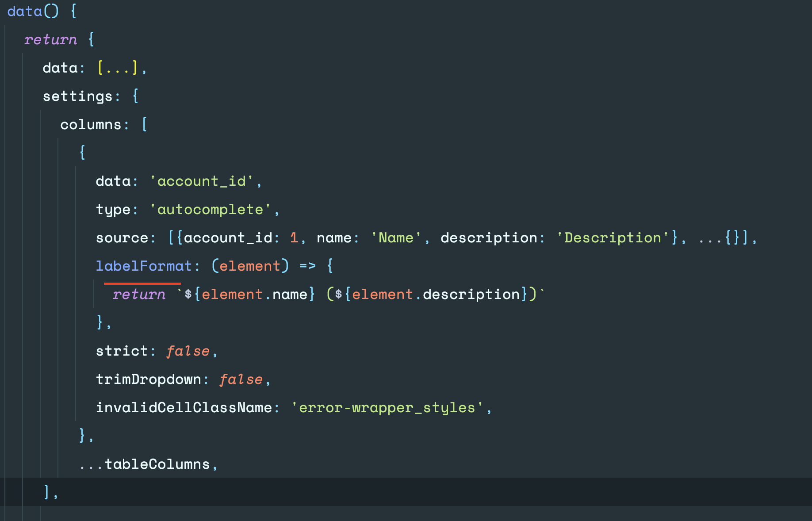The width and height of the screenshot is (812, 521).
Task: Click the 'error-wrapper_styles' string
Action: coord(387,407)
